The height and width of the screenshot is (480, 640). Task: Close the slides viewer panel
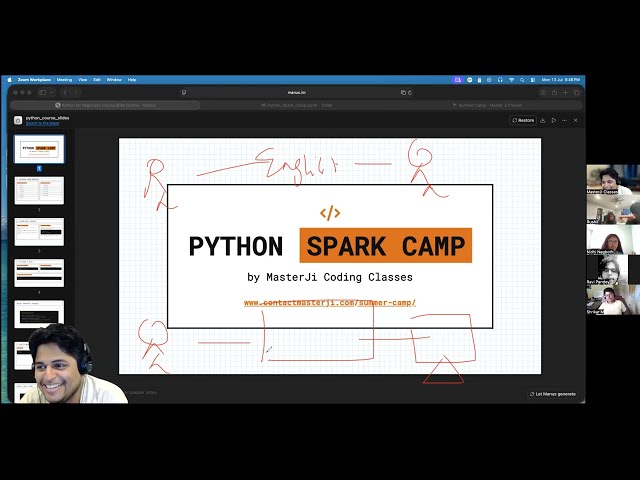pos(576,120)
